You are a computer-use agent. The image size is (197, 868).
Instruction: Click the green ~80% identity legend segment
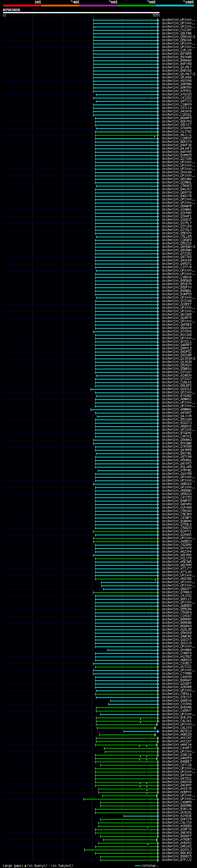click(137, 6)
